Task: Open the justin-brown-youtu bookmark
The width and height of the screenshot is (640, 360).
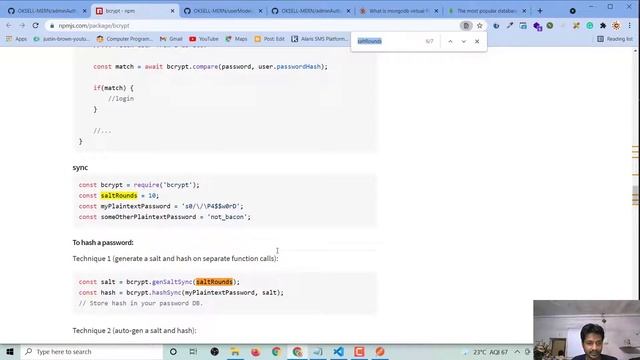Action: [x=62, y=39]
